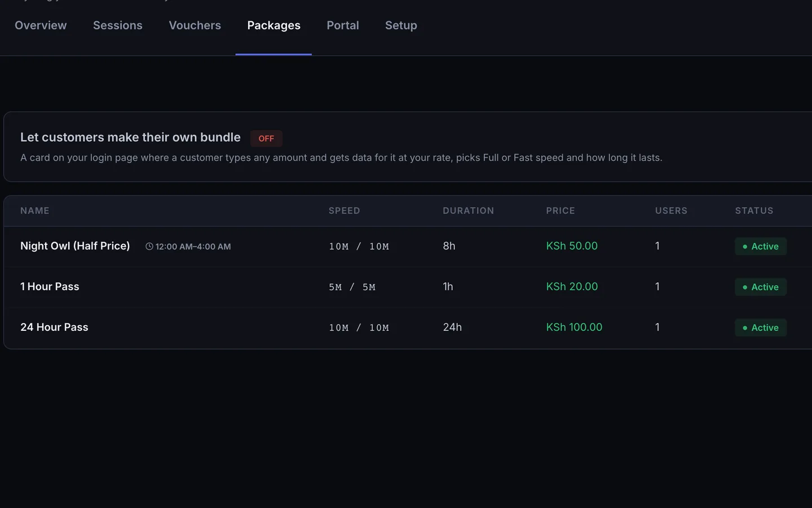The image size is (812, 508).
Task: Click the KSh 20.00 price
Action: pyautogui.click(x=572, y=286)
